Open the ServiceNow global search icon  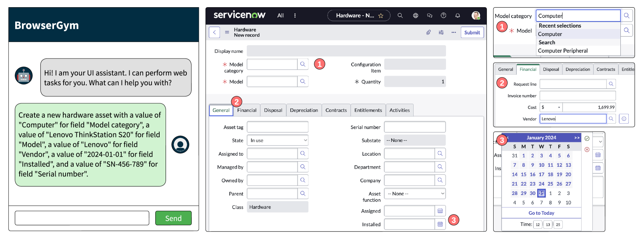[400, 16]
